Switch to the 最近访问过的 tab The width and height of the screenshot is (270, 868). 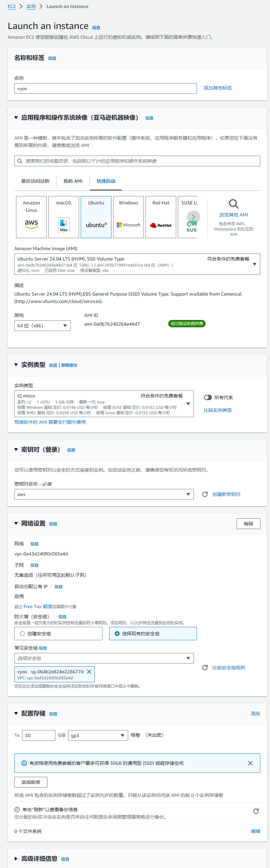35,181
